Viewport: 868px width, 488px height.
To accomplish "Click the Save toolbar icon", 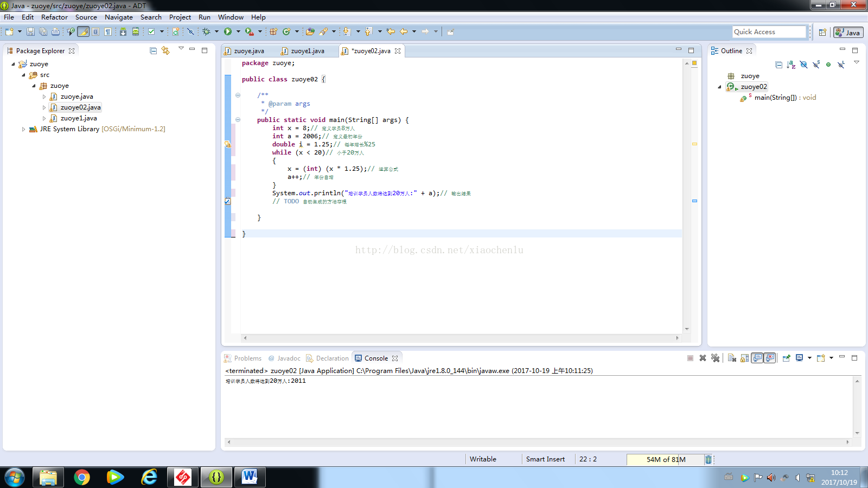I will click(x=30, y=31).
